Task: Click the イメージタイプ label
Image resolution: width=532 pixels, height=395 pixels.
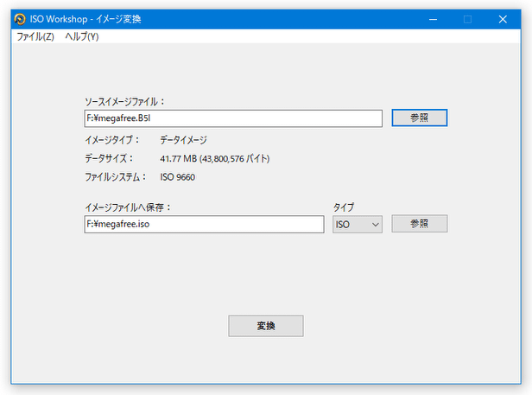Action: pyautogui.click(x=111, y=140)
